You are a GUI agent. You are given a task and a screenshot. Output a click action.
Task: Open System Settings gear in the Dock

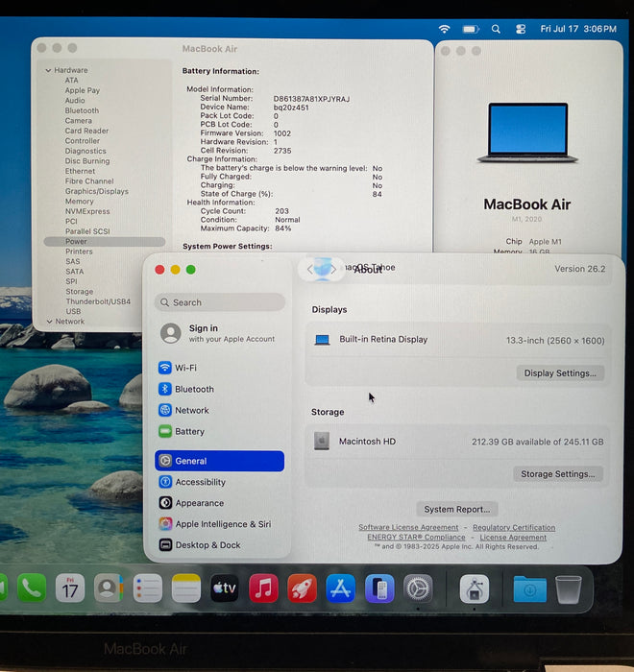[418, 588]
